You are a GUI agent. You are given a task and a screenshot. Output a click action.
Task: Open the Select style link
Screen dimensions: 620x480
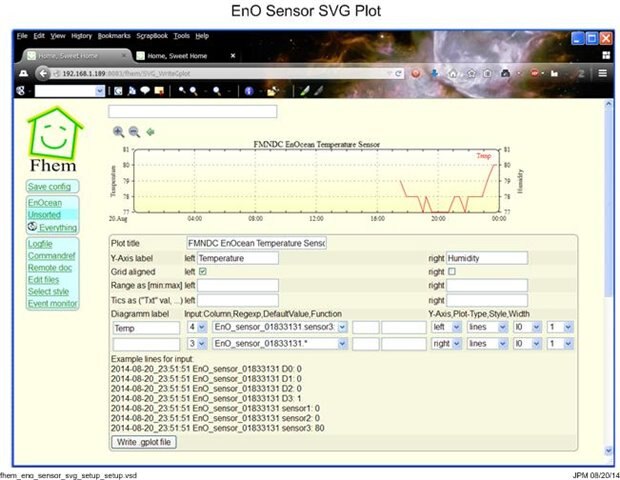click(48, 291)
